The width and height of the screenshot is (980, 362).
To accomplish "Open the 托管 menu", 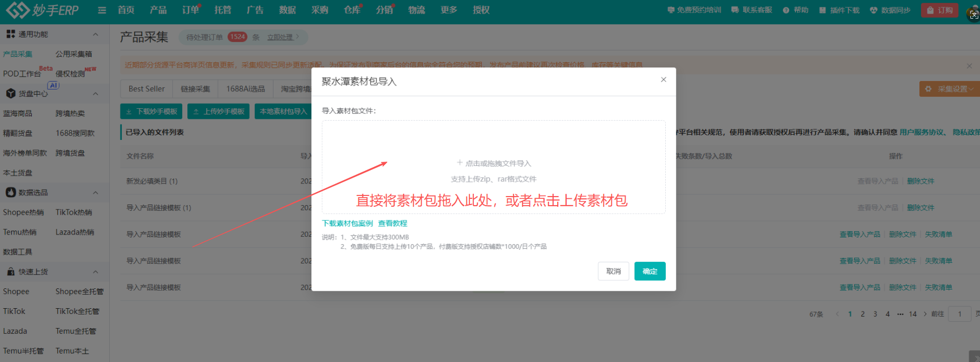I will (x=222, y=10).
